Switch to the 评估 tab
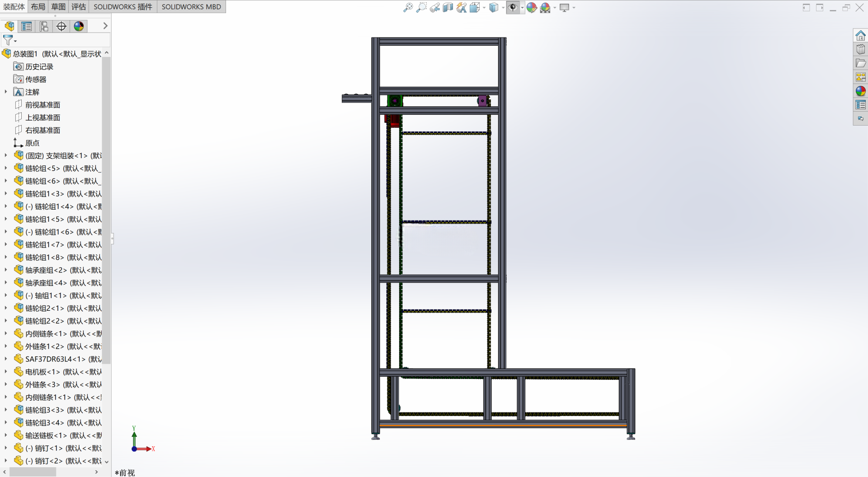868x477 pixels. tap(78, 7)
